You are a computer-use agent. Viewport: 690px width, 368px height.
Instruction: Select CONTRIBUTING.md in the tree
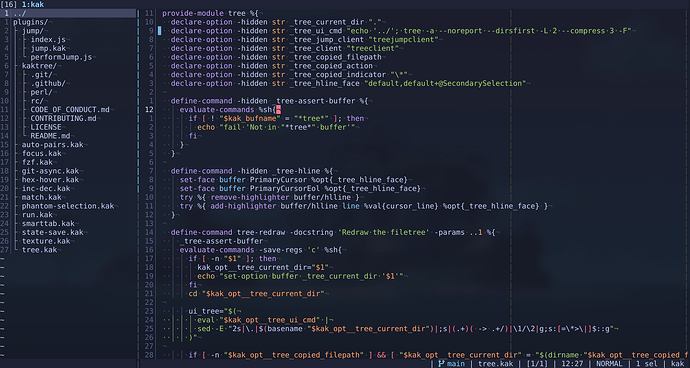tap(63, 118)
